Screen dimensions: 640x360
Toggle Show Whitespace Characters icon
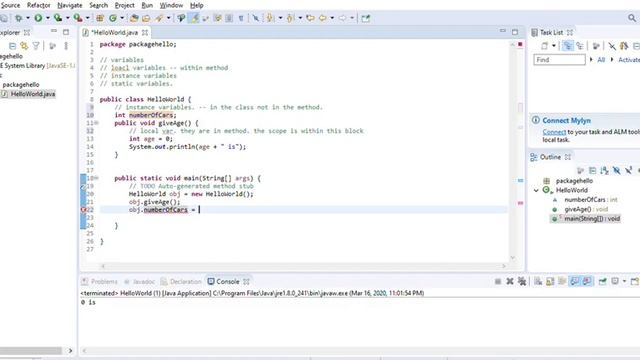[241, 18]
